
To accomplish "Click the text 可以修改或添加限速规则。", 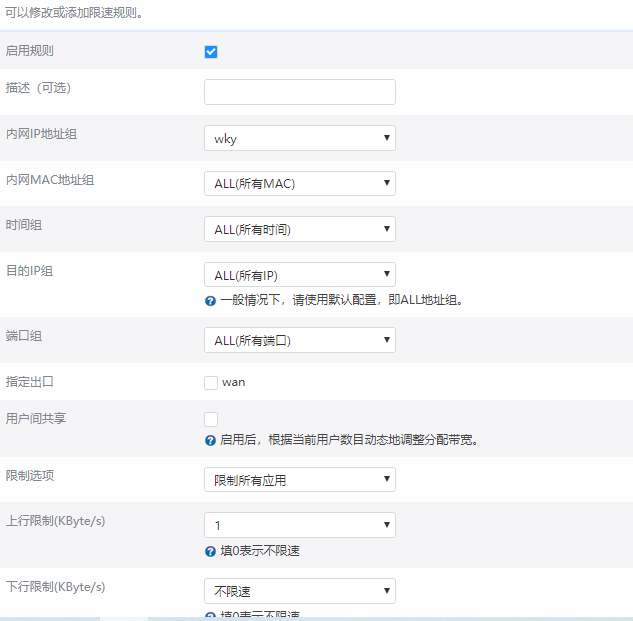I will [x=75, y=13].
